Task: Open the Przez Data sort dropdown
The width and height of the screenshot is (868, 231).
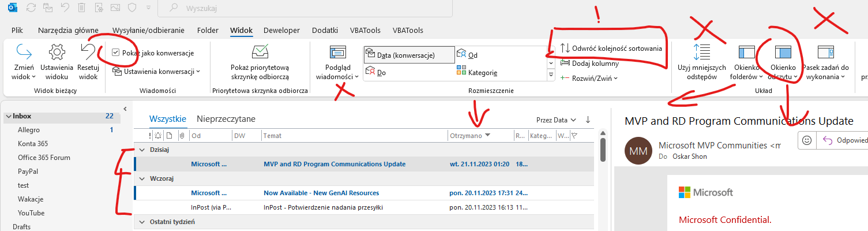Action: tap(556, 120)
